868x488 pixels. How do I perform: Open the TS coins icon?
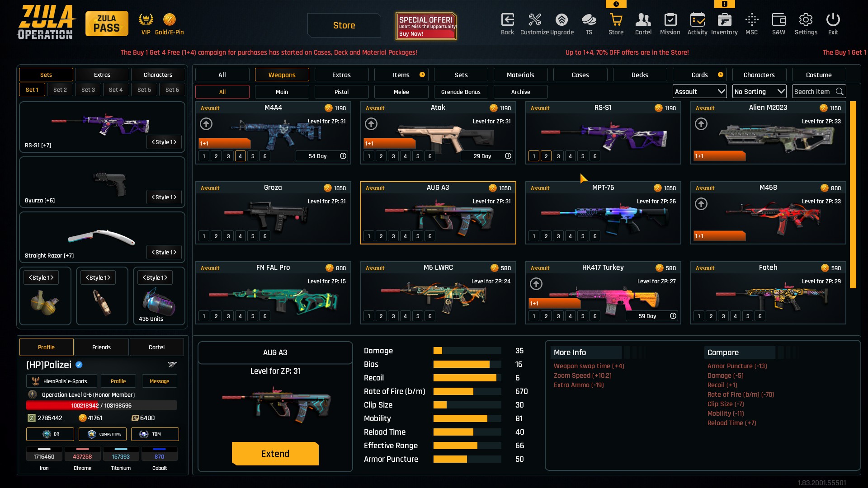click(589, 20)
